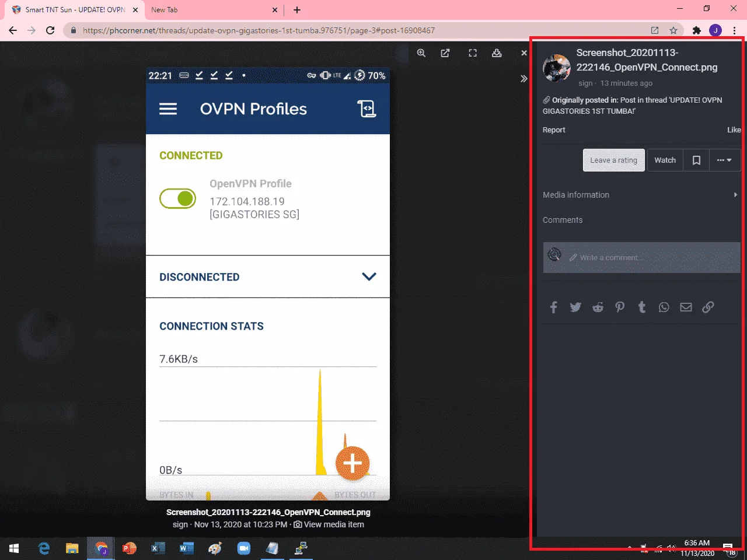Open the more options dropdown
This screenshot has width=747, height=560.
(724, 160)
